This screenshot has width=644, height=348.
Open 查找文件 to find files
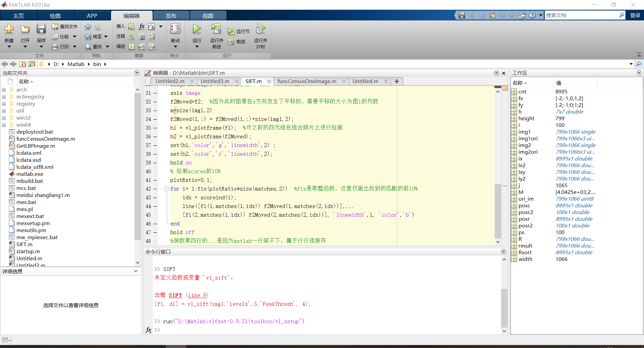coord(64,26)
